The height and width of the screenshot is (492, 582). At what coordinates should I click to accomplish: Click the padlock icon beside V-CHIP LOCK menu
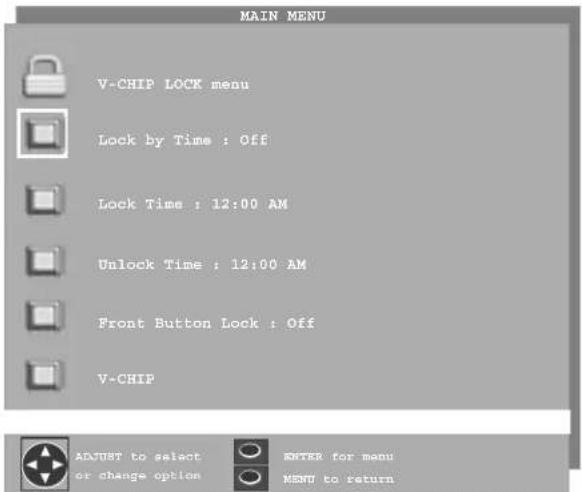45,76
